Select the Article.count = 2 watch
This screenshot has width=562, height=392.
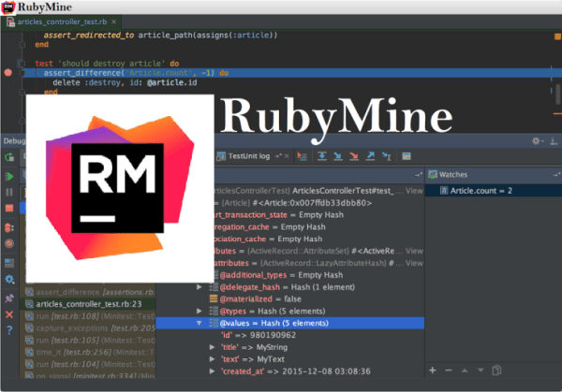click(494, 191)
